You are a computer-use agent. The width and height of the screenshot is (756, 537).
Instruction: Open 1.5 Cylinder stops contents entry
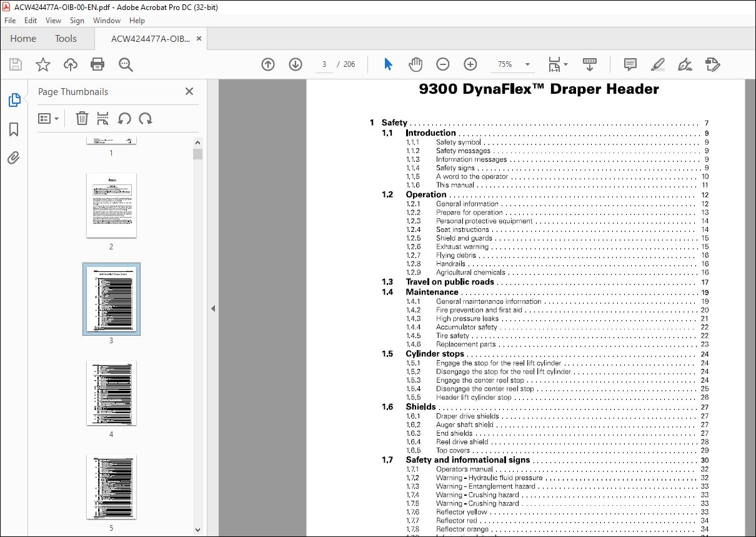545,354
